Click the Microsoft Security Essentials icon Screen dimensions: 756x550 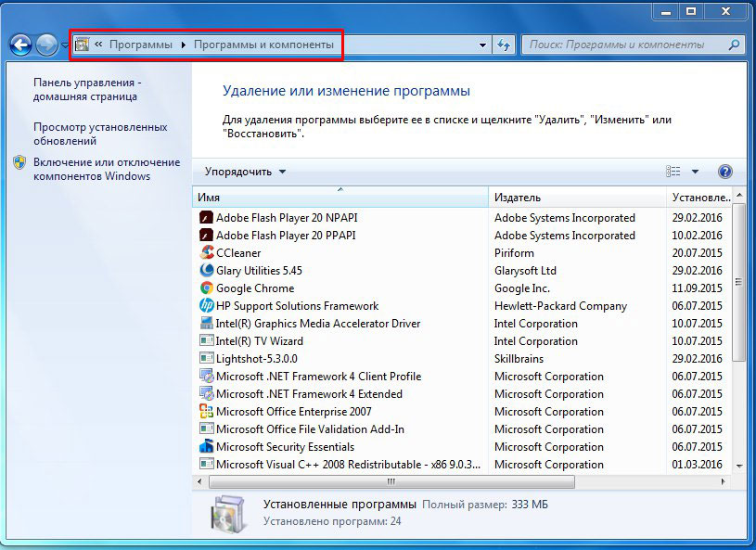(x=207, y=447)
